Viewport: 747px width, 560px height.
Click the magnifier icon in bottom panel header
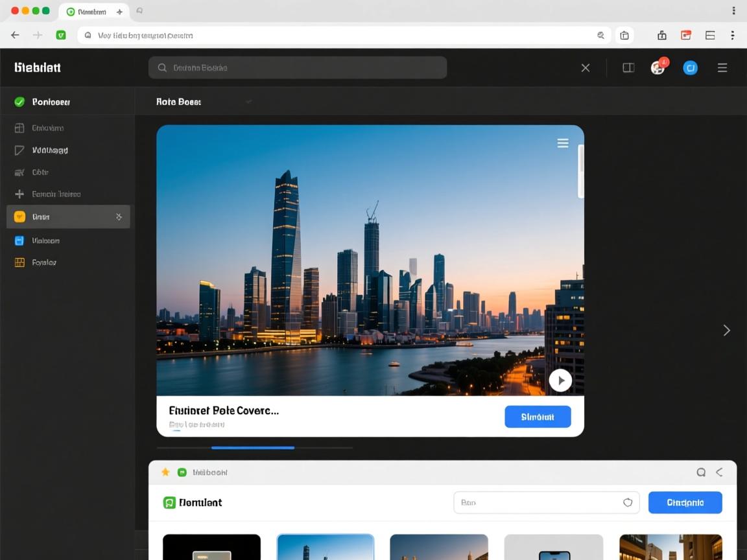tap(701, 472)
